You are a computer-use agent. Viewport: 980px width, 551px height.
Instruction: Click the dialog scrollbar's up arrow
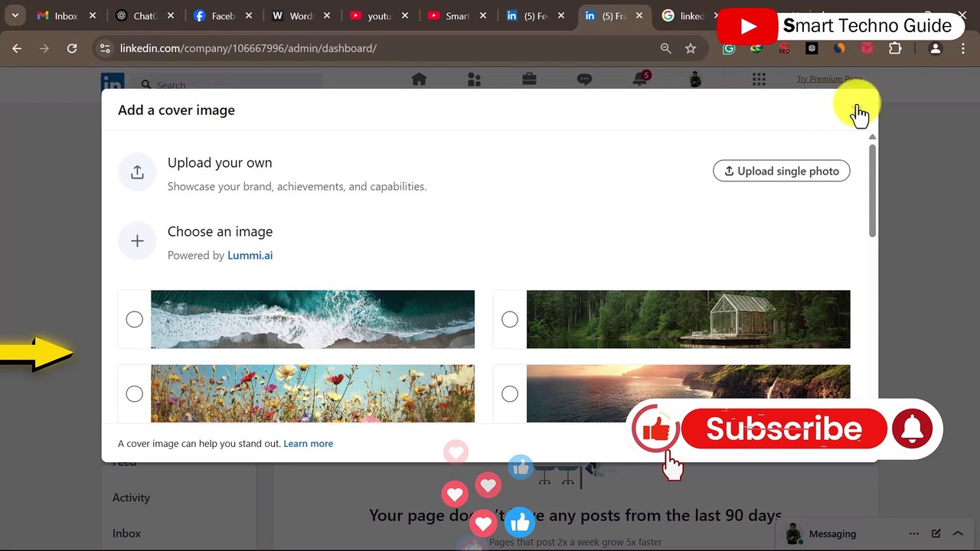[x=872, y=137]
